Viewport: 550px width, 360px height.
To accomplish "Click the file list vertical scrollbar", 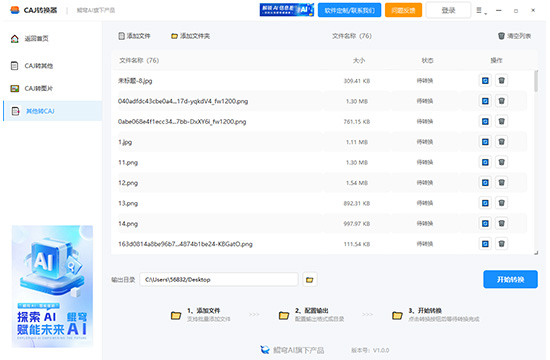I will (x=536, y=81).
